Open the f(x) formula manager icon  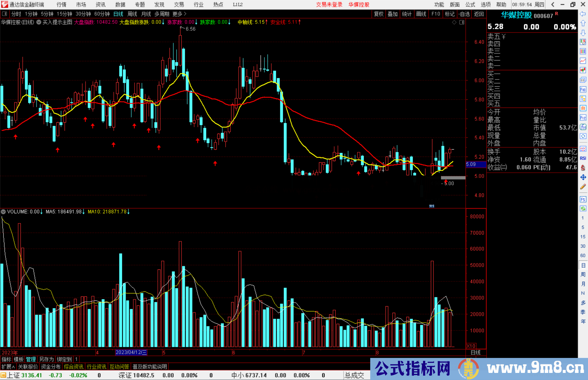(583, 127)
